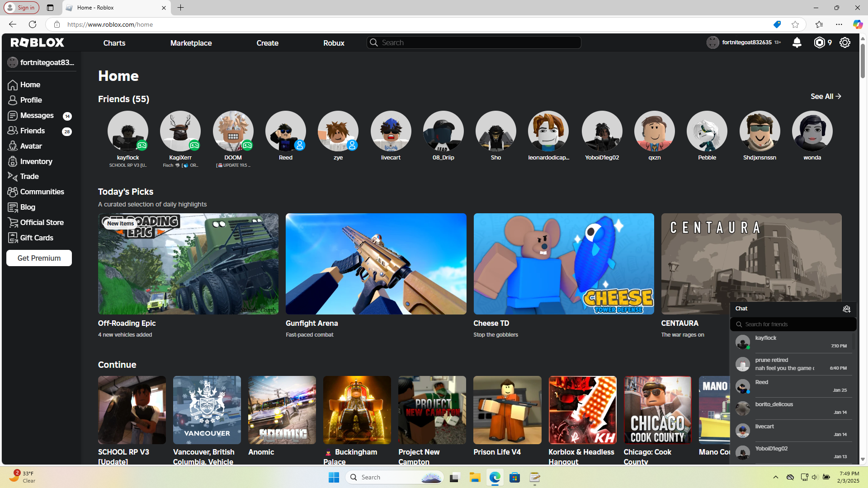The height and width of the screenshot is (488, 868).
Task: Open the Copilot sidebar icon
Action: (858, 24)
